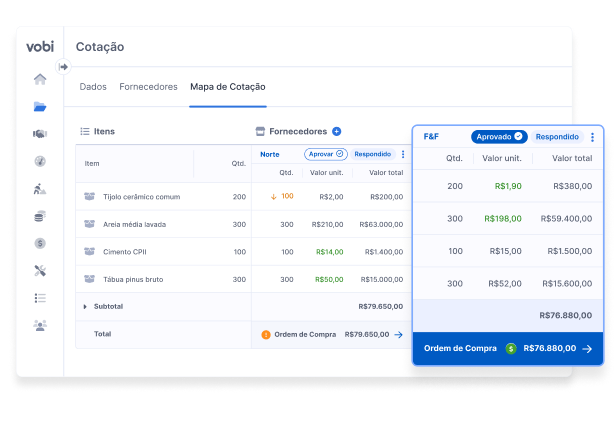Add a supplier with plus icon
The height and width of the screenshot is (435, 616).
pyautogui.click(x=337, y=131)
